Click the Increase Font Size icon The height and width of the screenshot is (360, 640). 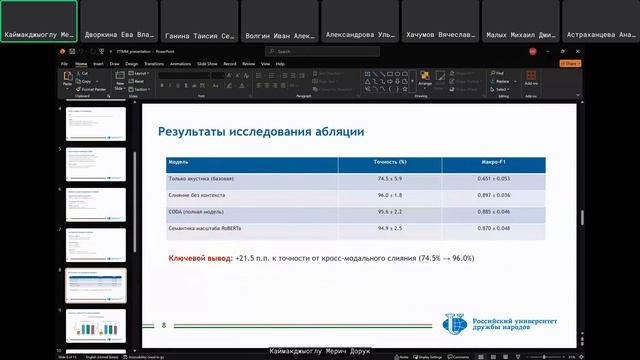(229, 76)
